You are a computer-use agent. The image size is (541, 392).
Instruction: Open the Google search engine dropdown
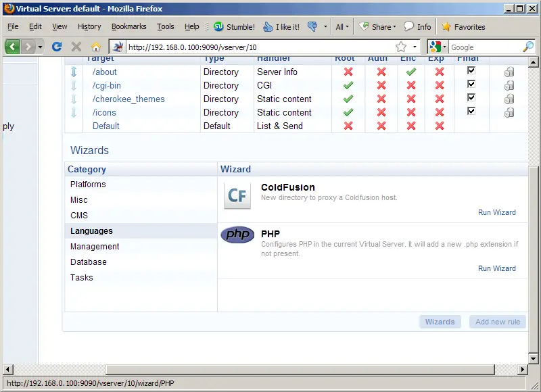coord(438,47)
